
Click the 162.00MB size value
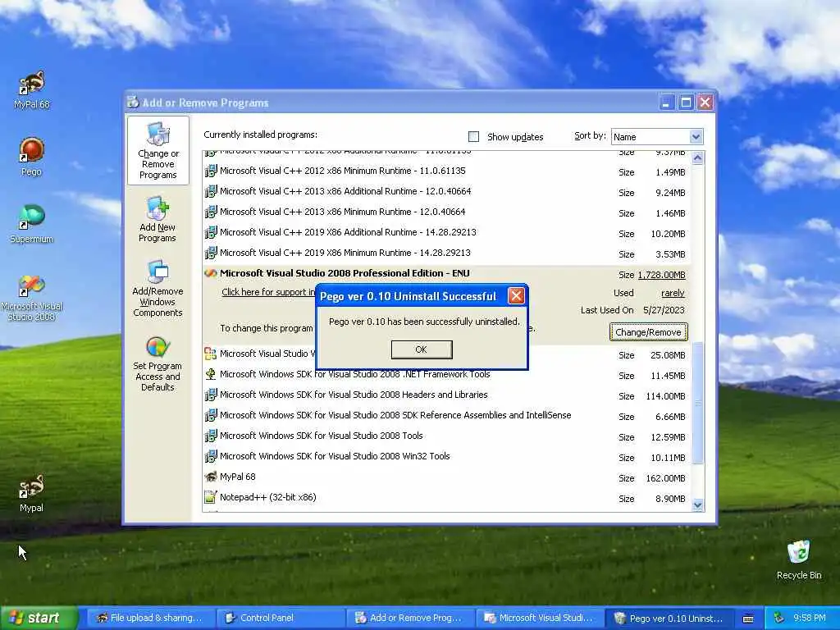(665, 478)
